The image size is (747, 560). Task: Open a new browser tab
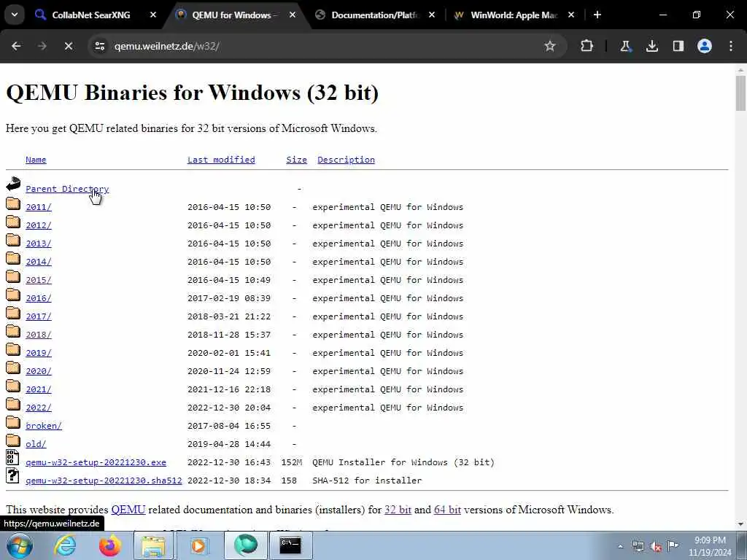pos(597,15)
